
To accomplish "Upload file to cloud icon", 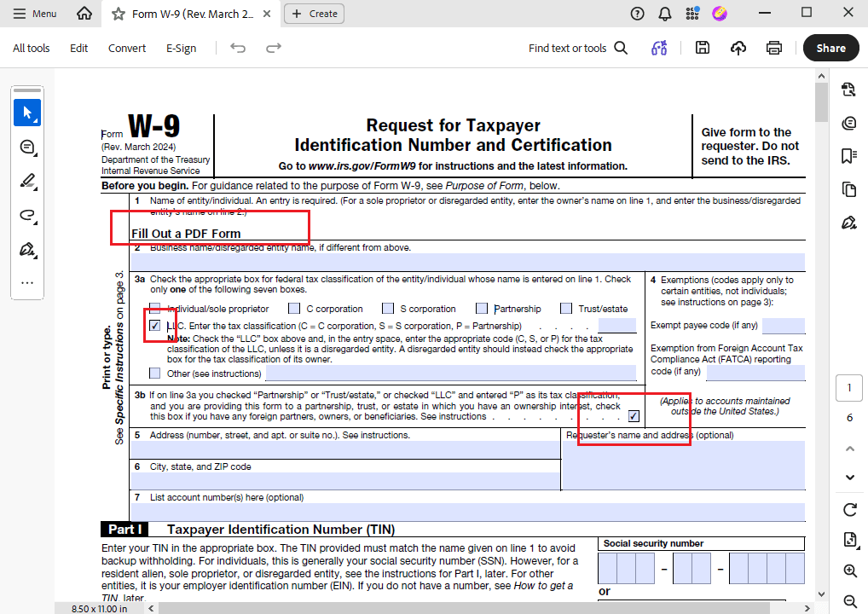I will coord(738,48).
